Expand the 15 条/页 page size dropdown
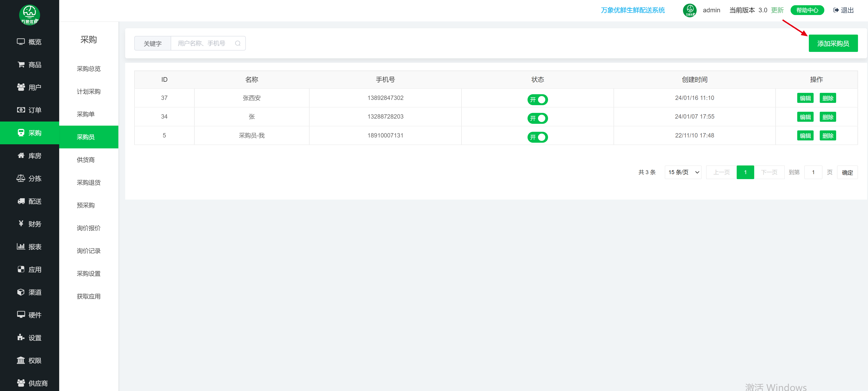Image resolution: width=868 pixels, height=391 pixels. click(x=683, y=172)
